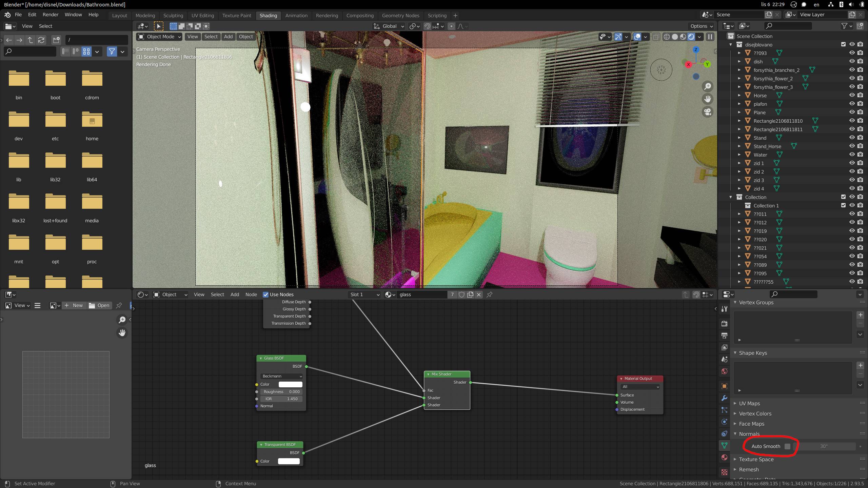Image resolution: width=868 pixels, height=488 pixels.
Task: Switch viewport to material preview shading
Action: click(x=683, y=37)
